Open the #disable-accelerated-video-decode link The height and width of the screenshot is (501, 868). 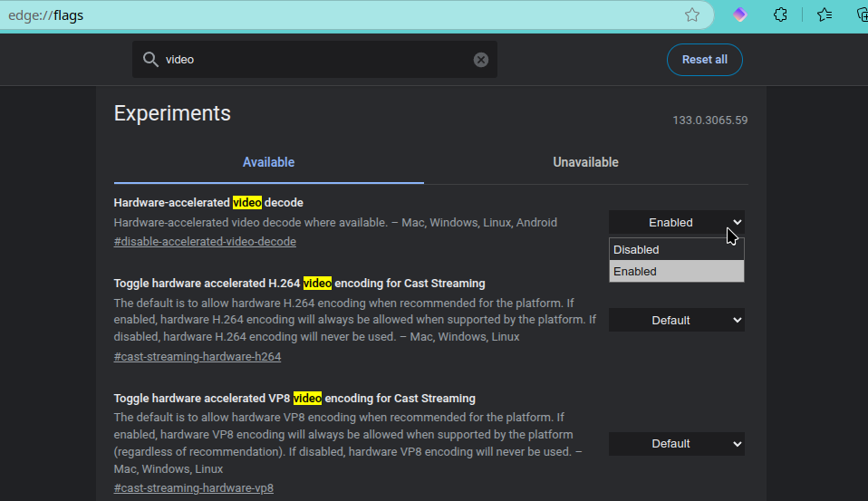coord(205,242)
